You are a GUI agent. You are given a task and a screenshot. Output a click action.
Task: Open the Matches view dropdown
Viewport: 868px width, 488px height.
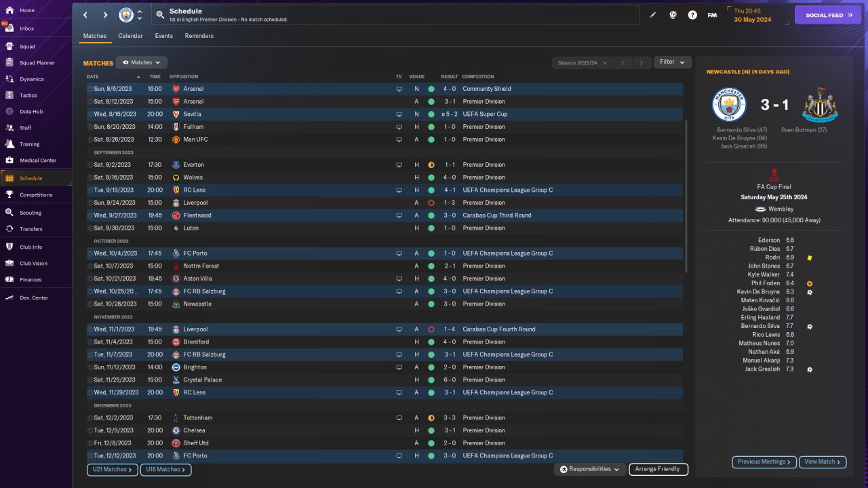click(141, 62)
